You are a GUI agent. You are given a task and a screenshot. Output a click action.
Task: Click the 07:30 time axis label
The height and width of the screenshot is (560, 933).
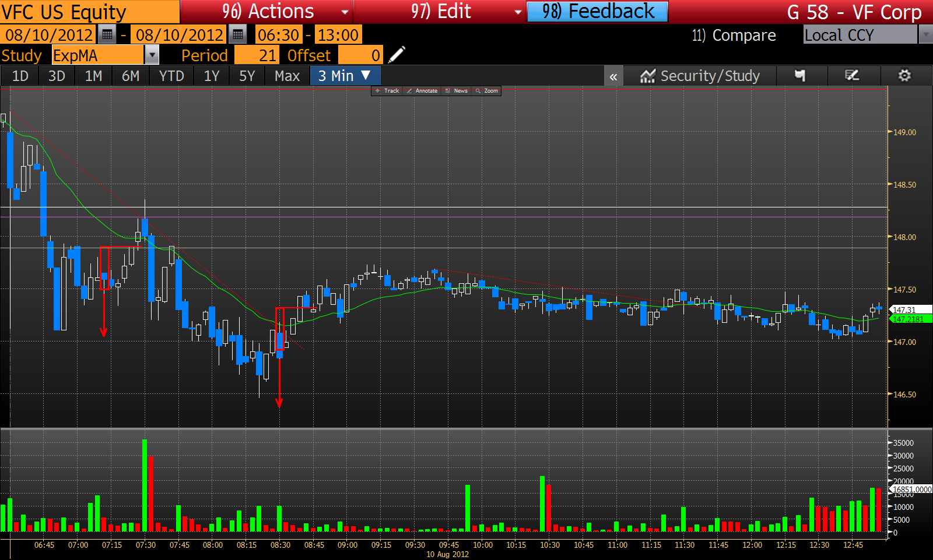coord(146,545)
